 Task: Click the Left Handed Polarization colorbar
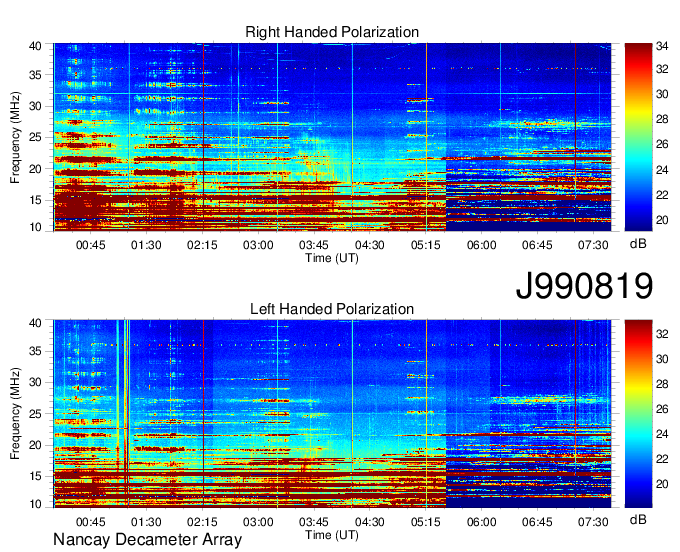tap(638, 414)
